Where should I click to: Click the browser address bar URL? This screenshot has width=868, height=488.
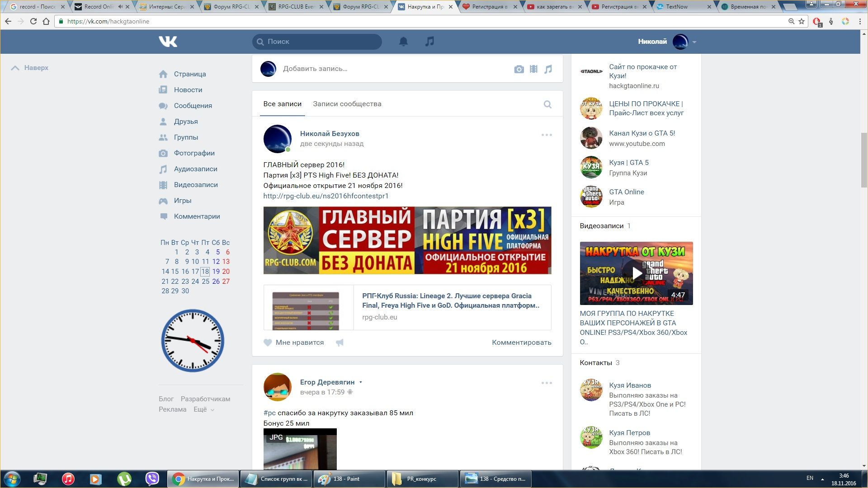(x=108, y=21)
